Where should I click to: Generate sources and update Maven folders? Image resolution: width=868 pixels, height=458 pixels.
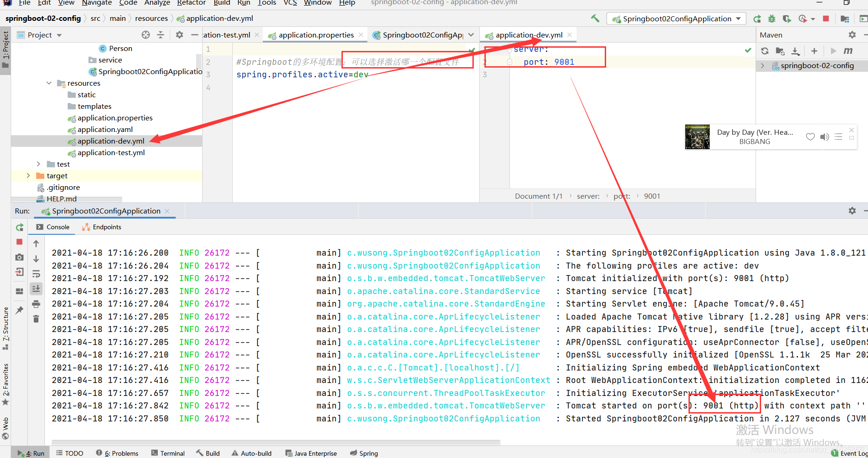point(780,51)
